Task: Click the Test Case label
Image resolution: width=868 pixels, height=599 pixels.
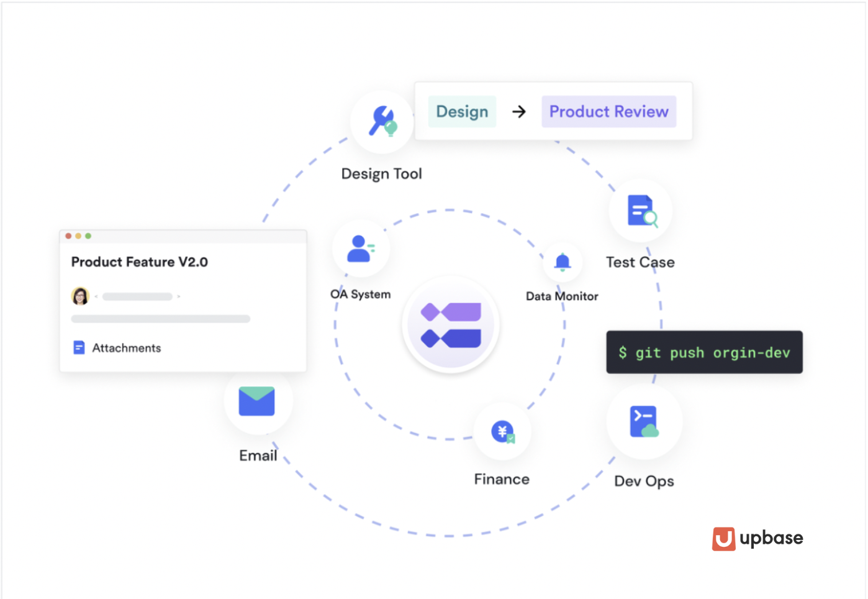Action: 640,262
